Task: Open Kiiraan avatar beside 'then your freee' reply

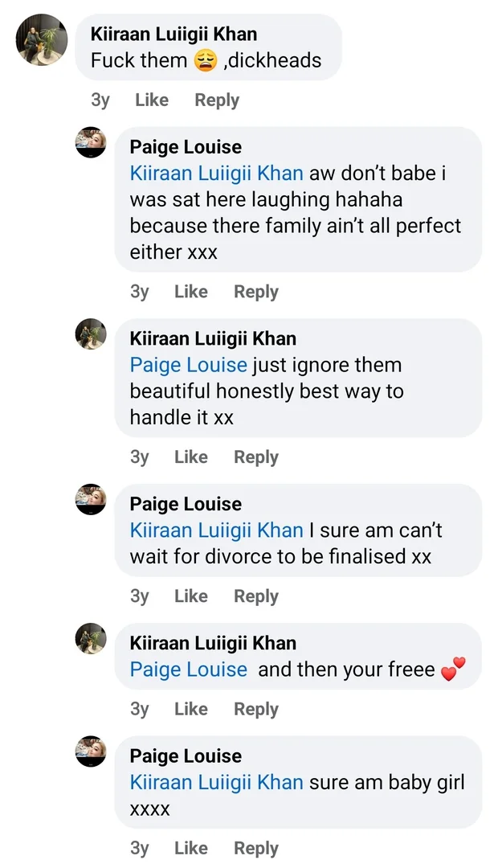Action: [x=91, y=638]
